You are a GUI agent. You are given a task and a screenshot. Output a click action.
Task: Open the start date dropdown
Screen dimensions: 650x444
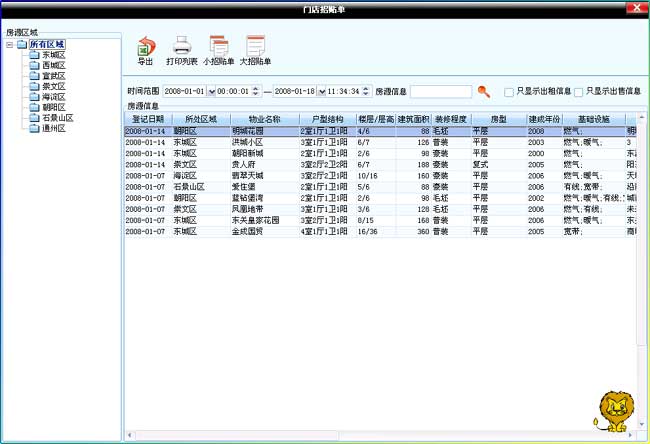(x=211, y=92)
